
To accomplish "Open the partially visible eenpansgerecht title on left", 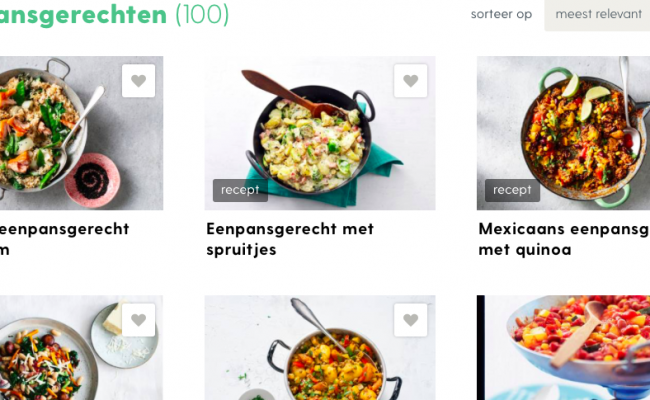I will [x=64, y=239].
